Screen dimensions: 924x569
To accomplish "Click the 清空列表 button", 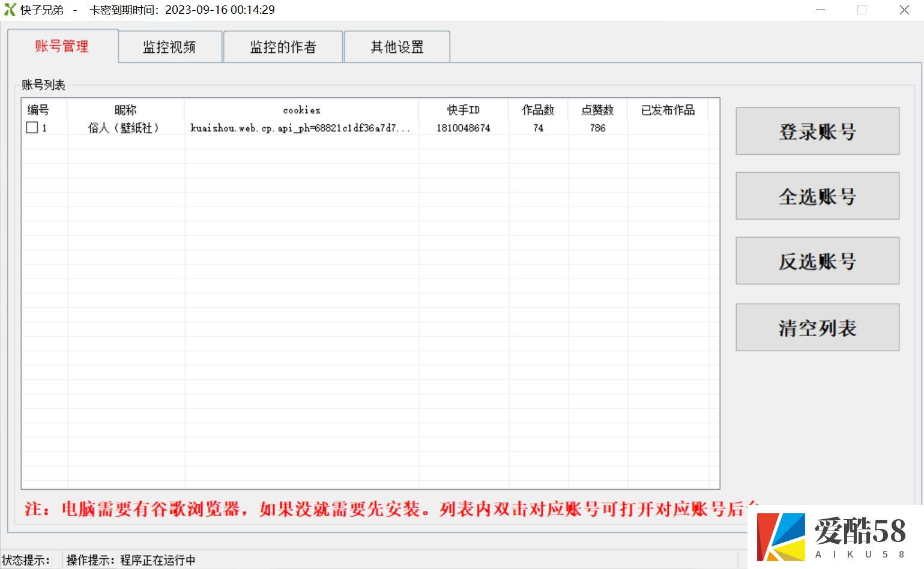I will [817, 327].
